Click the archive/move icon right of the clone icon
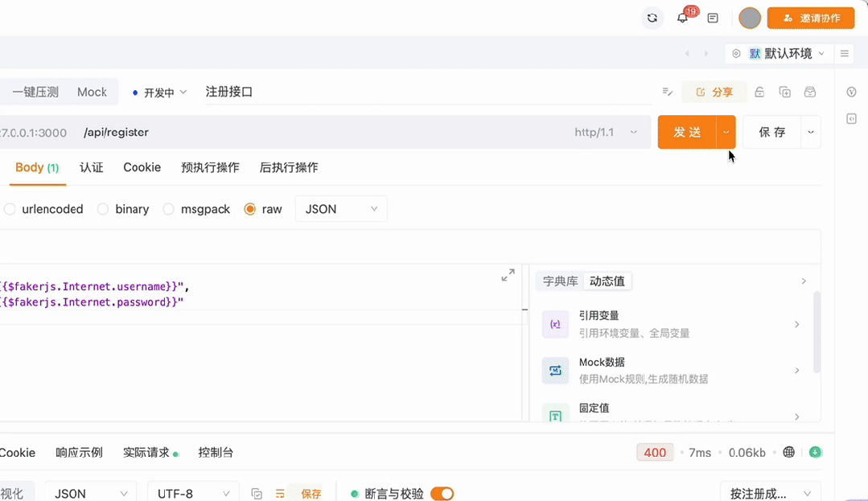This screenshot has height=501, width=868. (810, 92)
